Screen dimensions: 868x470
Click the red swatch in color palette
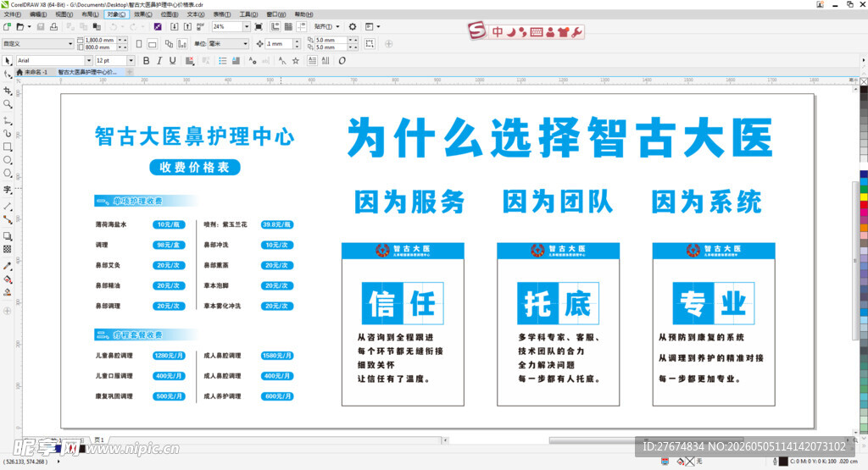click(864, 205)
